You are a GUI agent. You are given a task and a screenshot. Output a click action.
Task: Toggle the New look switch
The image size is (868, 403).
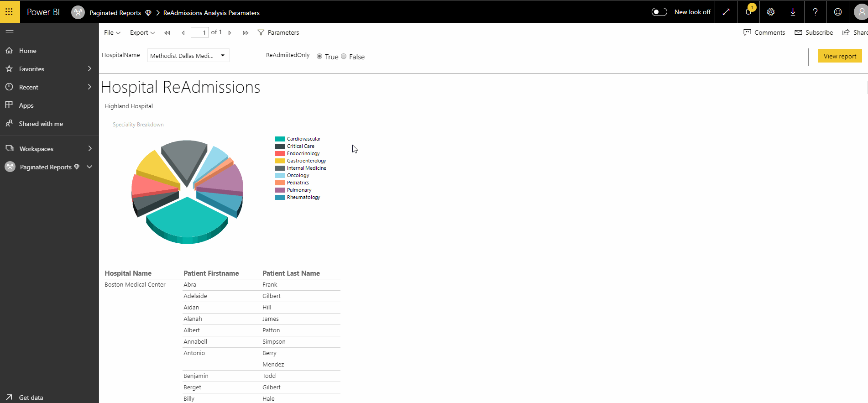tap(659, 12)
